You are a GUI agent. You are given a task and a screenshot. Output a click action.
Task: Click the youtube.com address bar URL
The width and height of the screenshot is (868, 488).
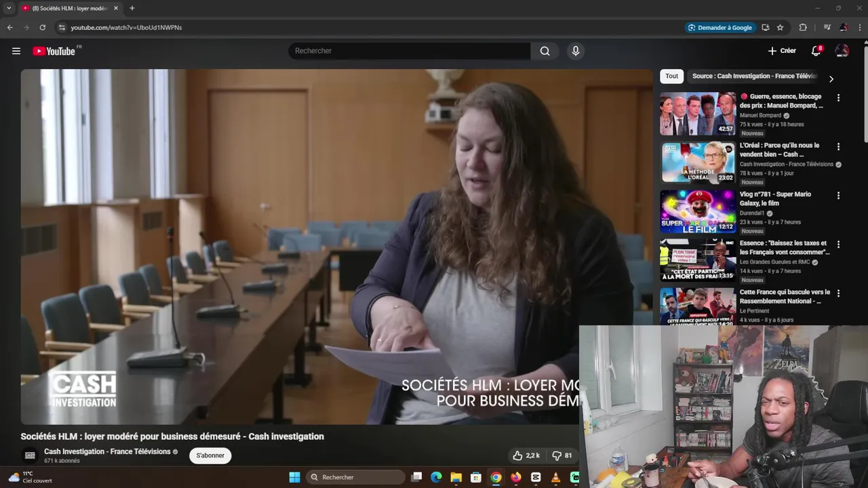click(126, 27)
